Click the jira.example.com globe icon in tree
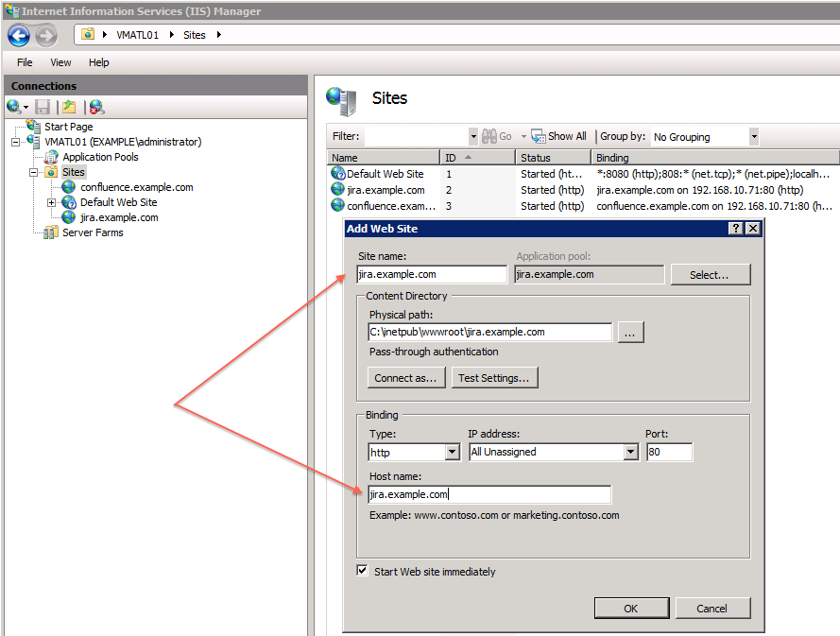The width and height of the screenshot is (840, 636). click(x=69, y=217)
